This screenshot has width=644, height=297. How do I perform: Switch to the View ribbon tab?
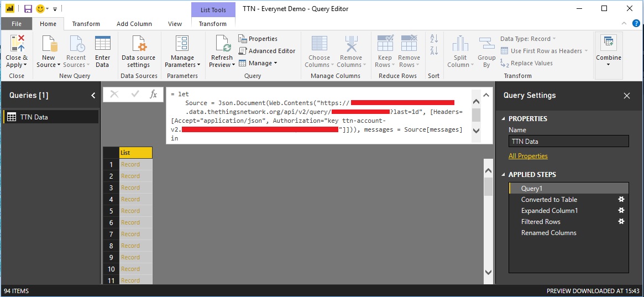pos(175,24)
